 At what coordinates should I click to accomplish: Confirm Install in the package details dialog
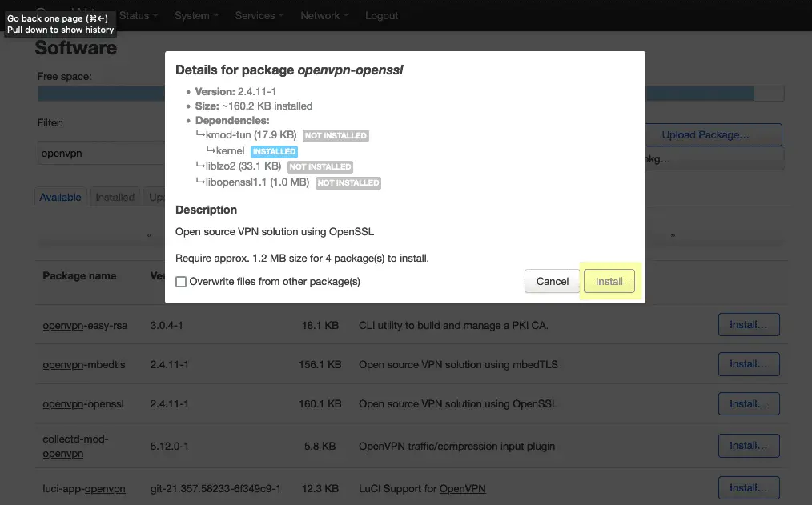point(609,281)
